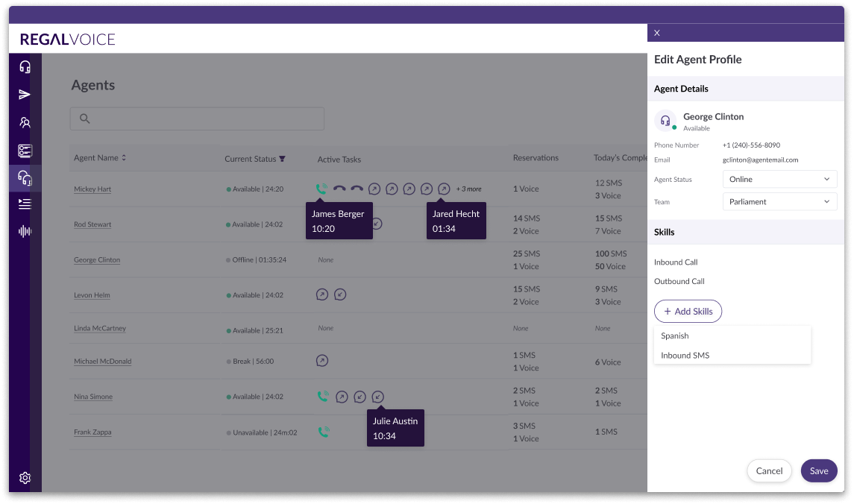Screen dimensions: 854x504
Task: Expand the +3 more tasks for Mickey Hart
Action: pos(469,189)
